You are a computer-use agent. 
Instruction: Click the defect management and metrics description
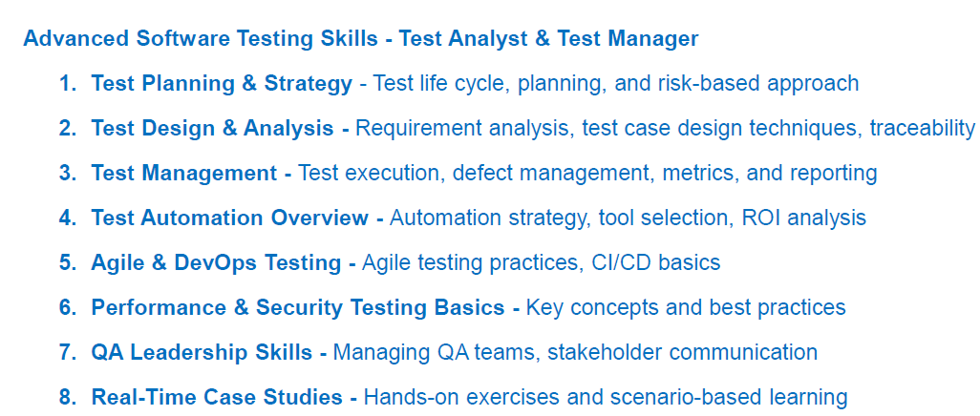coord(587,174)
